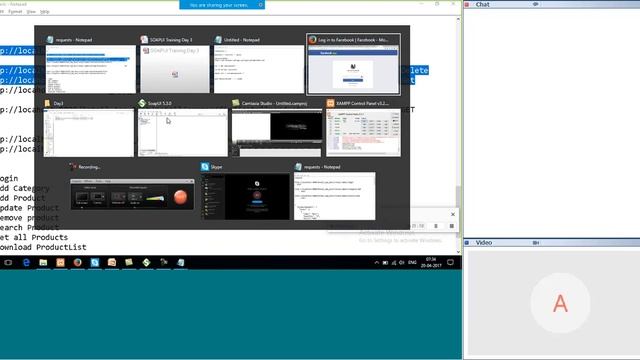Select the Log in to Facebook Firefox thumbnail
Screen dimensions: 640x360
click(x=353, y=69)
